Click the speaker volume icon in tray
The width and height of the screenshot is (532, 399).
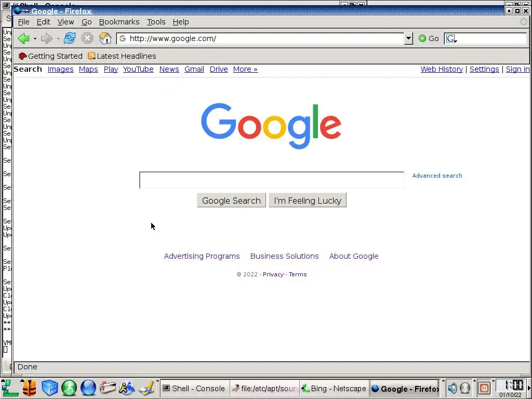coord(452,388)
